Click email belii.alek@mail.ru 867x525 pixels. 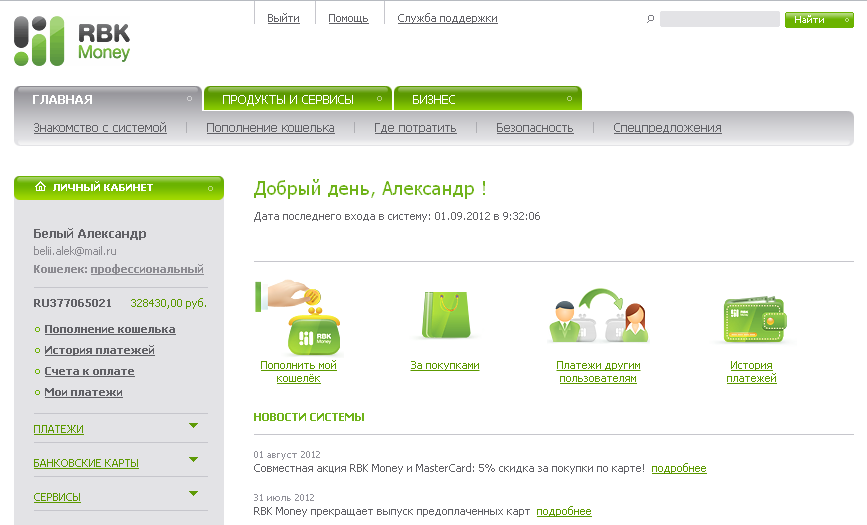(75, 251)
